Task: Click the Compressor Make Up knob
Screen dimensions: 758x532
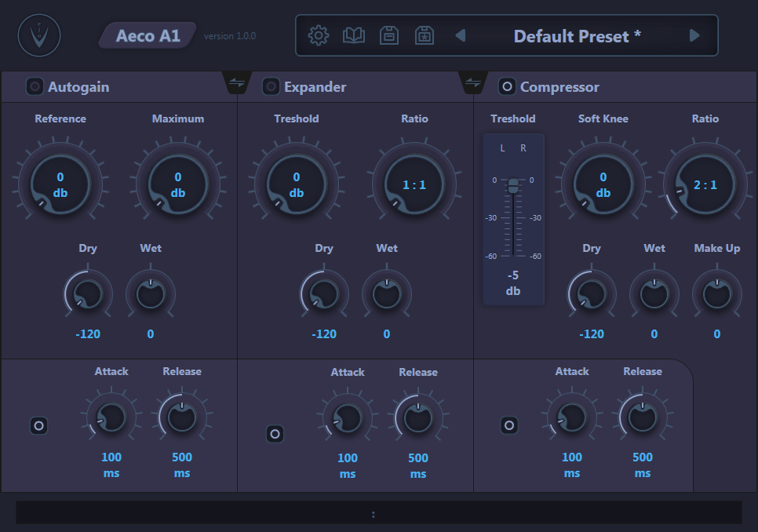Action: click(716, 293)
